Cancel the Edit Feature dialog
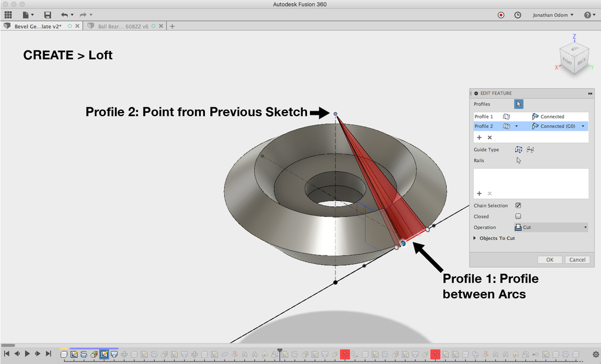The height and width of the screenshot is (364, 601). pos(577,260)
